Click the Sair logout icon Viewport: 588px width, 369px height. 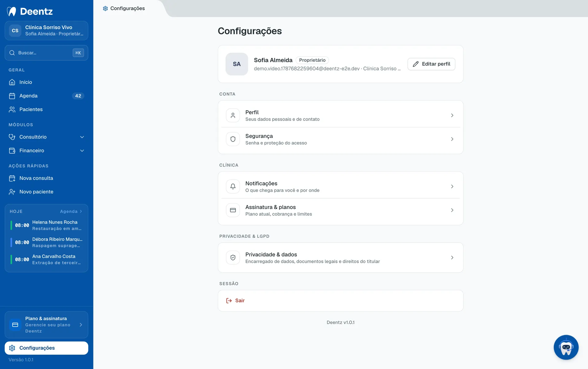click(x=229, y=300)
